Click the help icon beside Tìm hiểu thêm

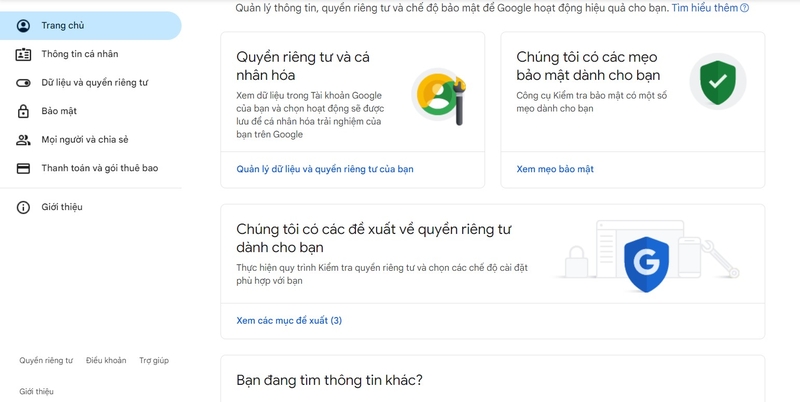click(744, 8)
